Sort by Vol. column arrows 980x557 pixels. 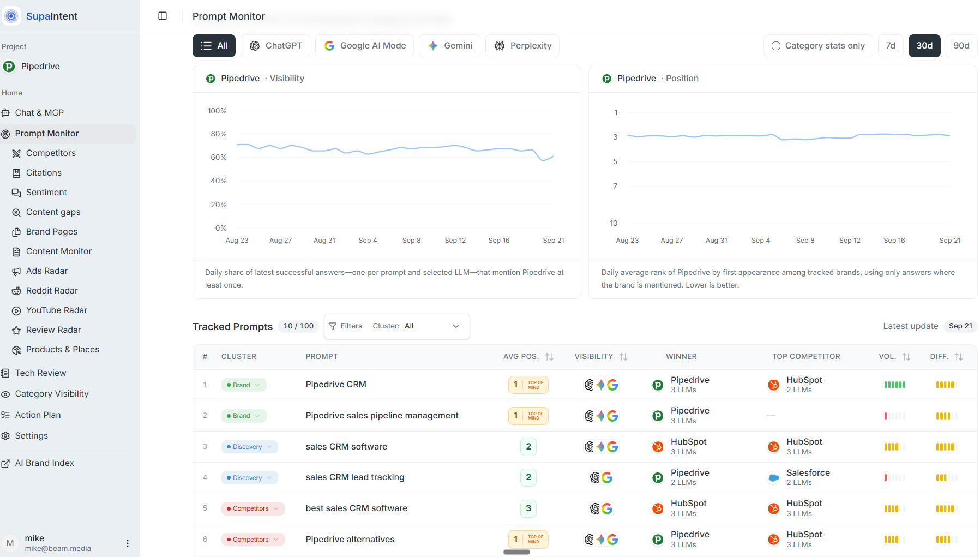(x=906, y=356)
